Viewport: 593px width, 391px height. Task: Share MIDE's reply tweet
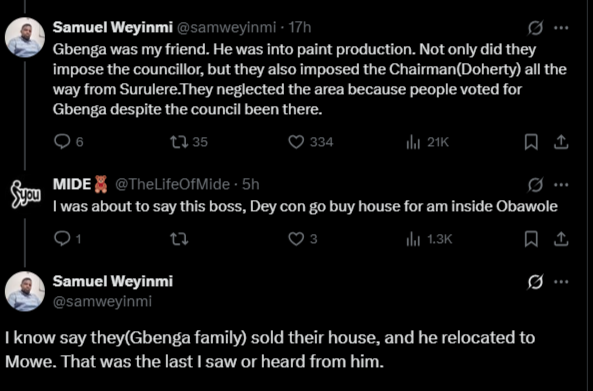(561, 239)
